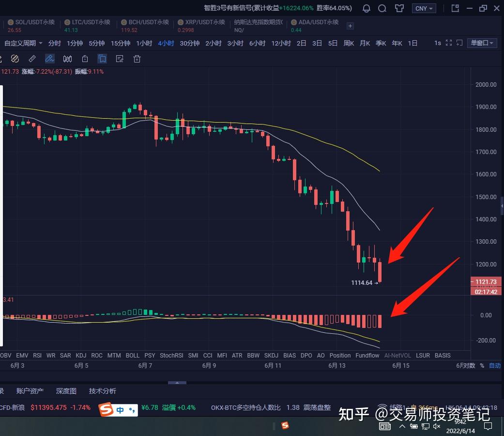Viewport: 504px width, 436px height.
Task: Open the 深度图 depth chart tab
Action: [66, 391]
